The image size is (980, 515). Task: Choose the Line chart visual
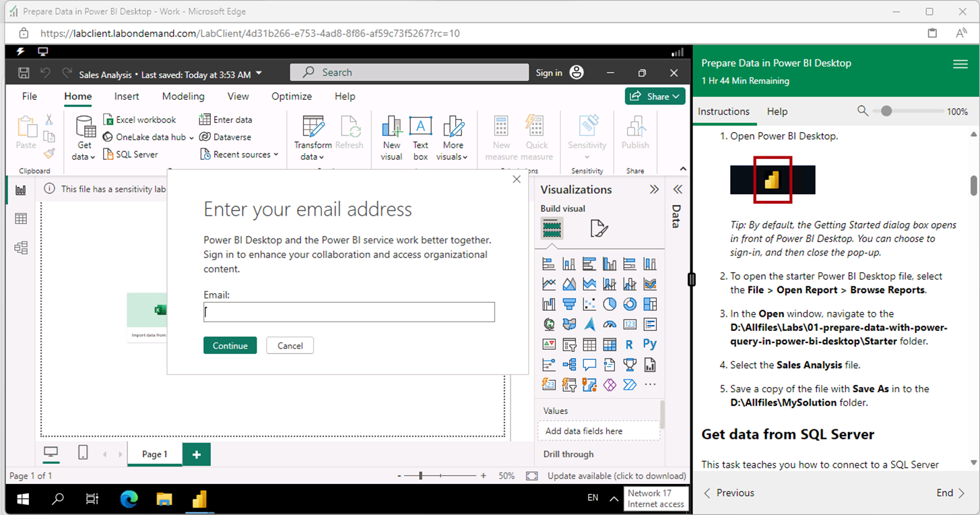tap(549, 284)
